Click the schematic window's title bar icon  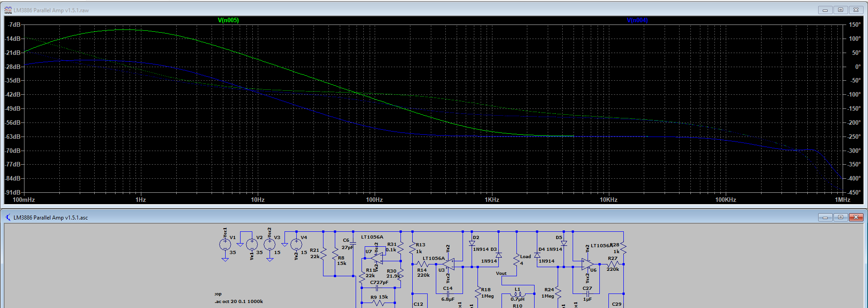click(8, 217)
